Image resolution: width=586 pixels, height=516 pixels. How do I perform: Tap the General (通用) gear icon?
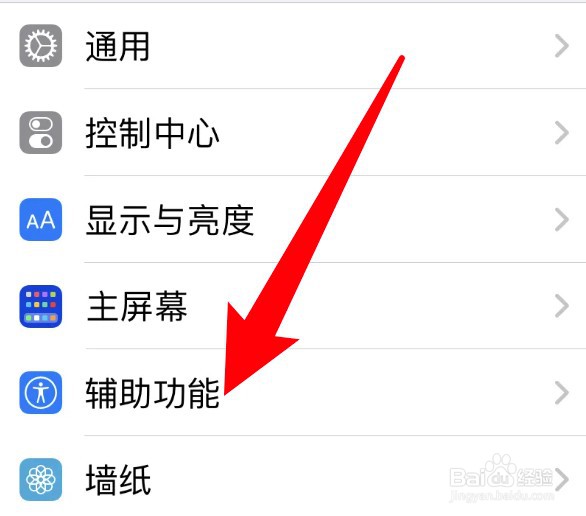(41, 46)
